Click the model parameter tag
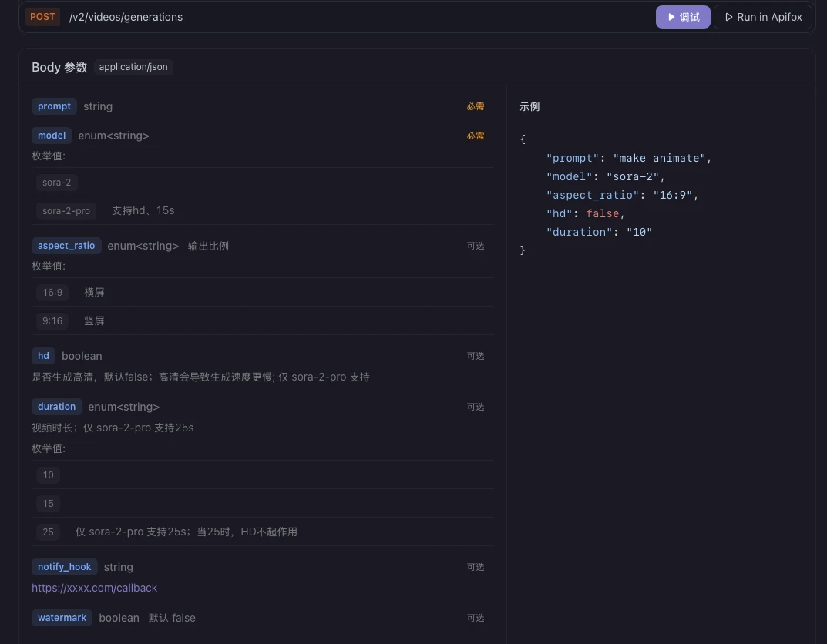 (x=52, y=136)
